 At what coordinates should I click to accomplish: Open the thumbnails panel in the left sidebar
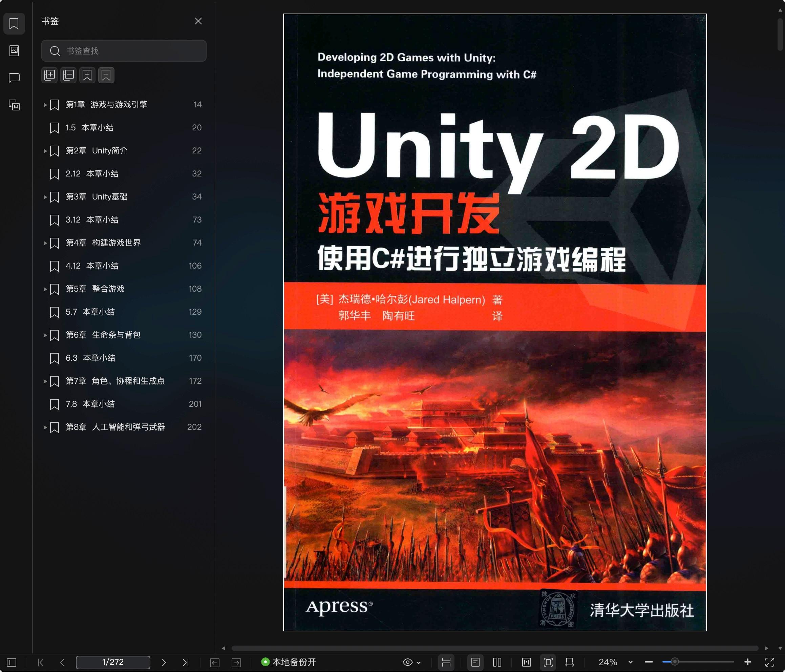coord(14,50)
